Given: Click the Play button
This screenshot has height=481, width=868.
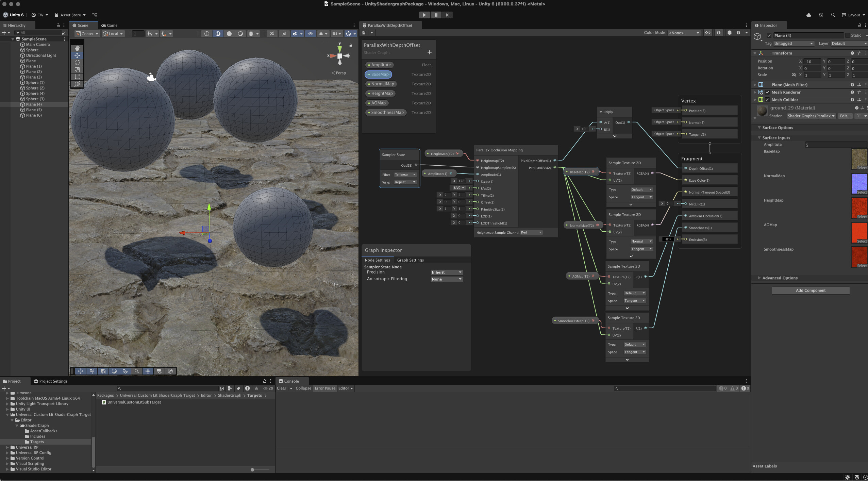Looking at the screenshot, I should coord(424,15).
